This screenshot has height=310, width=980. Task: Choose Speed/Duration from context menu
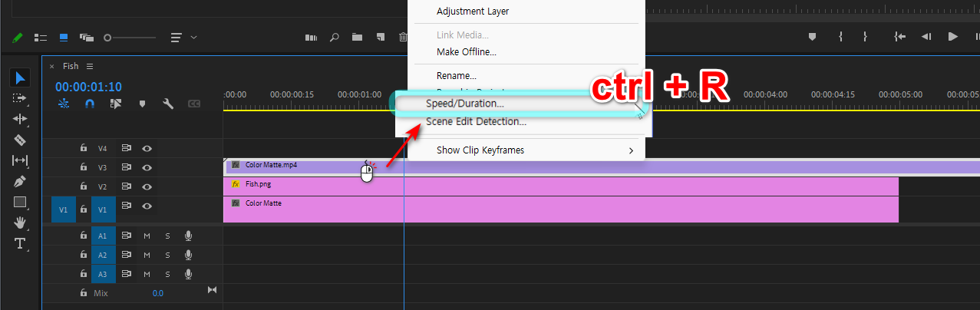465,103
